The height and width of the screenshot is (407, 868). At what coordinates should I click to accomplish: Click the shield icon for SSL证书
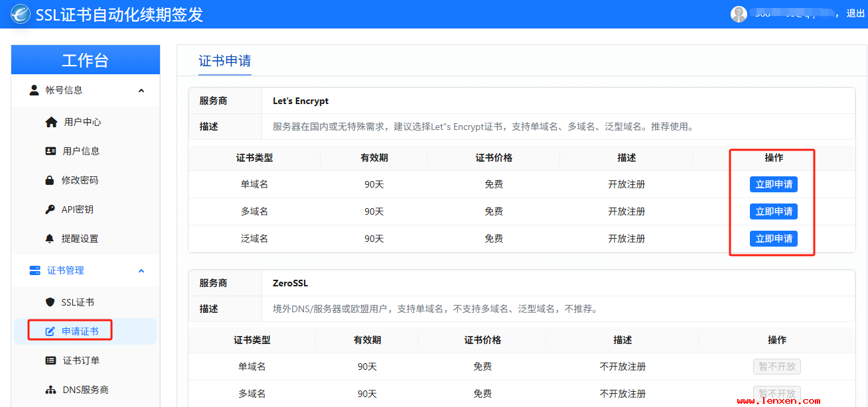click(50, 302)
